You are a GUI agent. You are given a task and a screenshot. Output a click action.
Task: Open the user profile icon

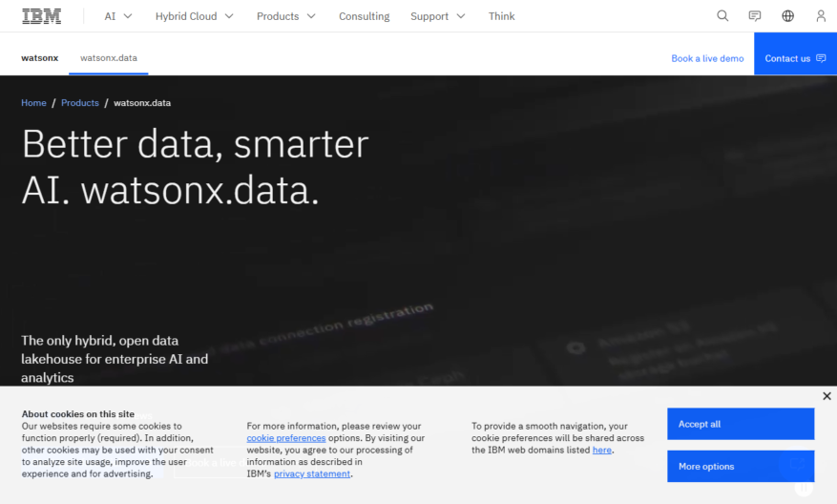click(821, 16)
